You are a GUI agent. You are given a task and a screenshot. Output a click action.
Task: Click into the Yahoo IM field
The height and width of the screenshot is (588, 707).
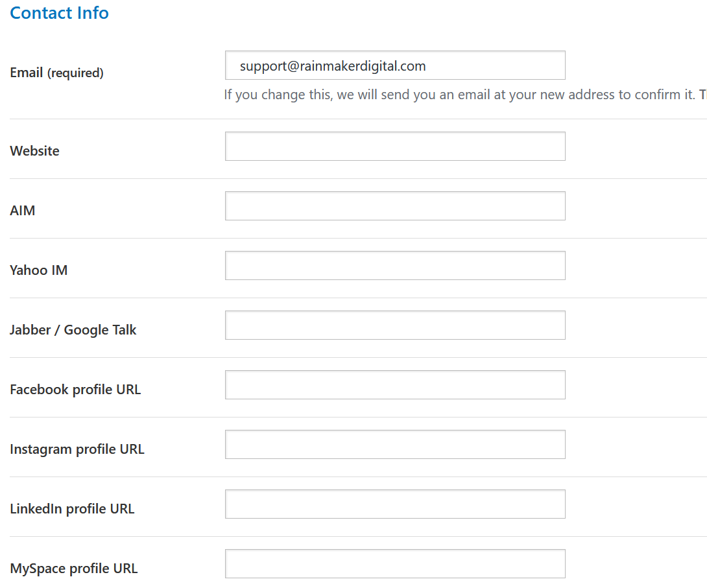point(395,266)
